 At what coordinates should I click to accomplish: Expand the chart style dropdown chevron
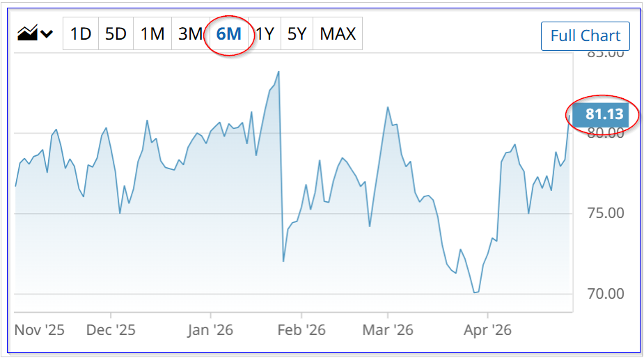[47, 33]
